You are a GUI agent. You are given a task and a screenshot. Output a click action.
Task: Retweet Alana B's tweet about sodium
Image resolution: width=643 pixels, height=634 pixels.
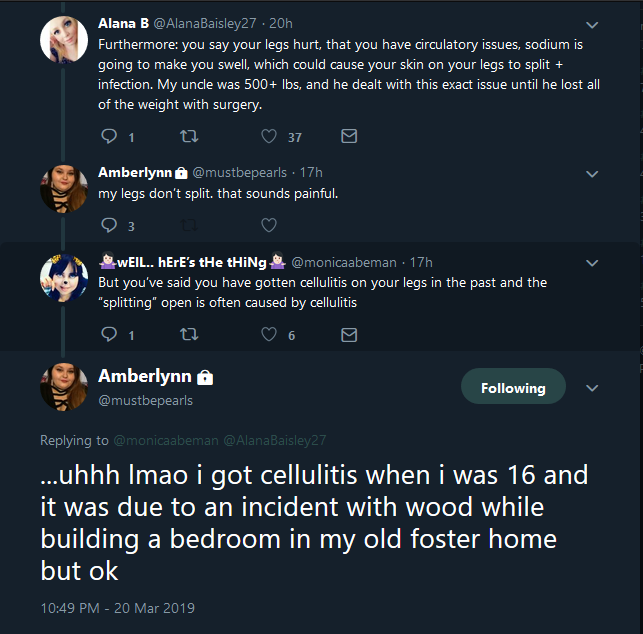tap(189, 136)
